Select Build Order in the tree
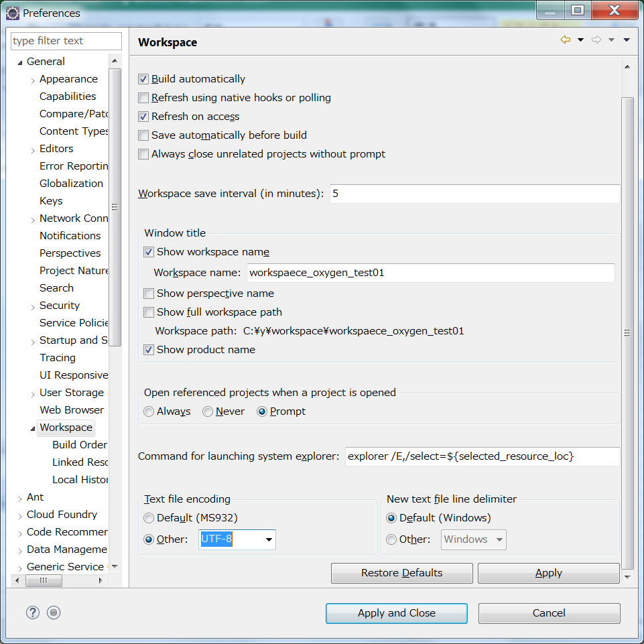Viewport: 644px width, 644px height. click(79, 444)
